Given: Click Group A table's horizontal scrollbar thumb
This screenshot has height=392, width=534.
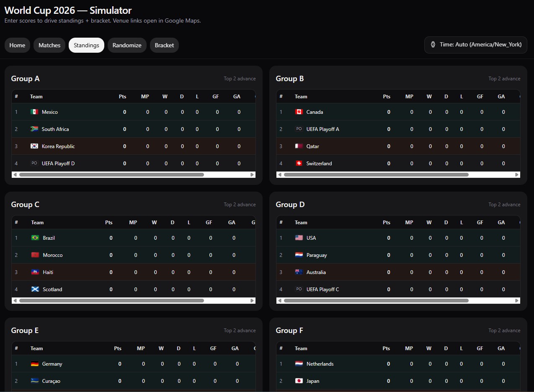Looking at the screenshot, I should click(111, 174).
